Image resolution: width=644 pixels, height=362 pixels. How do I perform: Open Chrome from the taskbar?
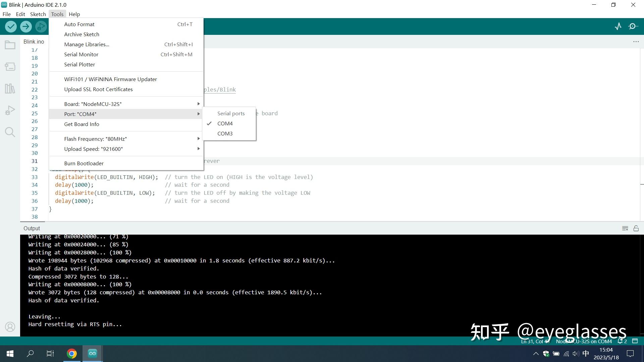(72, 353)
